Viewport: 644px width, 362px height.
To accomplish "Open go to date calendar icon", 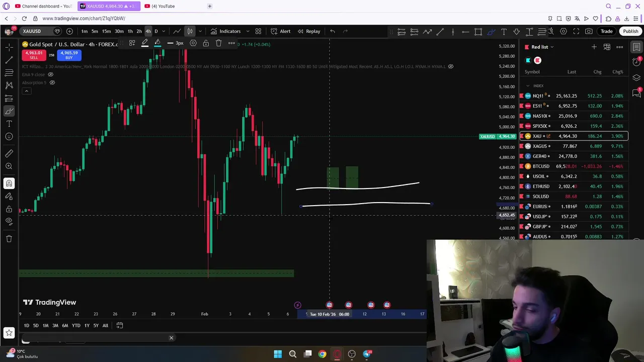I will tap(120, 326).
